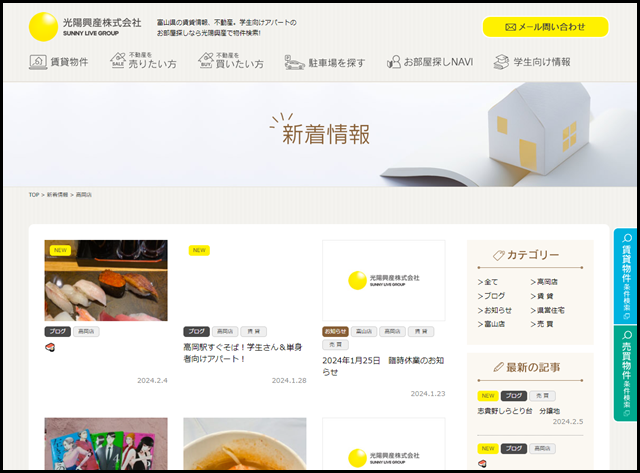Go to 新着情報 in the breadcrumb
Image resolution: width=640 pixels, height=473 pixels.
[x=57, y=195]
